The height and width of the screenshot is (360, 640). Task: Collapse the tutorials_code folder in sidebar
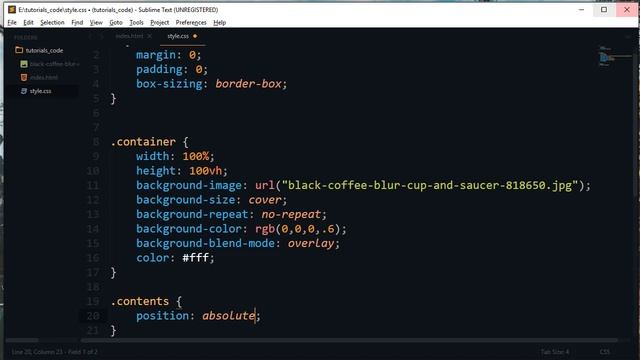(44, 50)
